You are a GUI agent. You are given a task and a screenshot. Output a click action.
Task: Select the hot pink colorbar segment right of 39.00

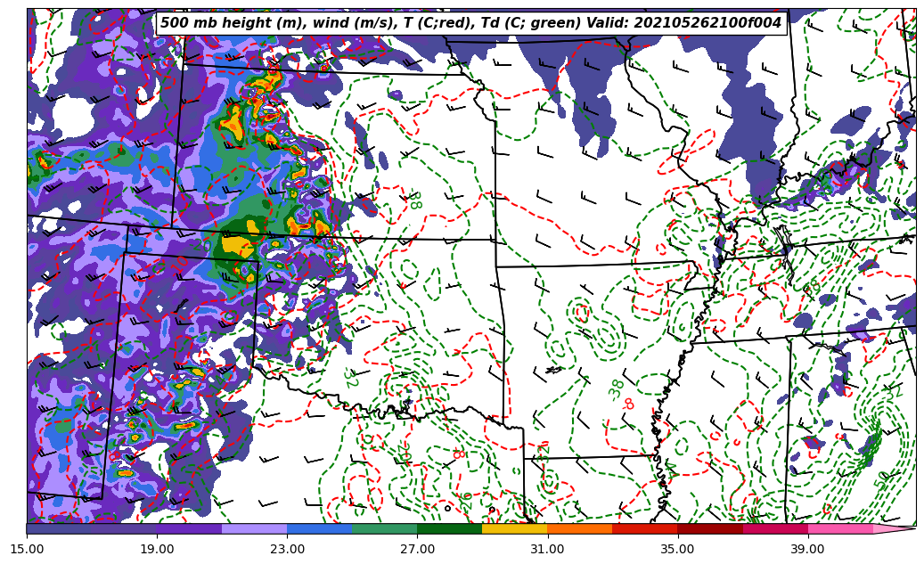[840, 528]
